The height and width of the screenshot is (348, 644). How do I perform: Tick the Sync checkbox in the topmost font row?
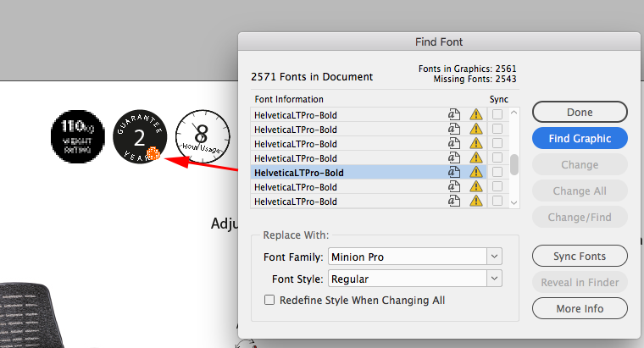point(497,115)
